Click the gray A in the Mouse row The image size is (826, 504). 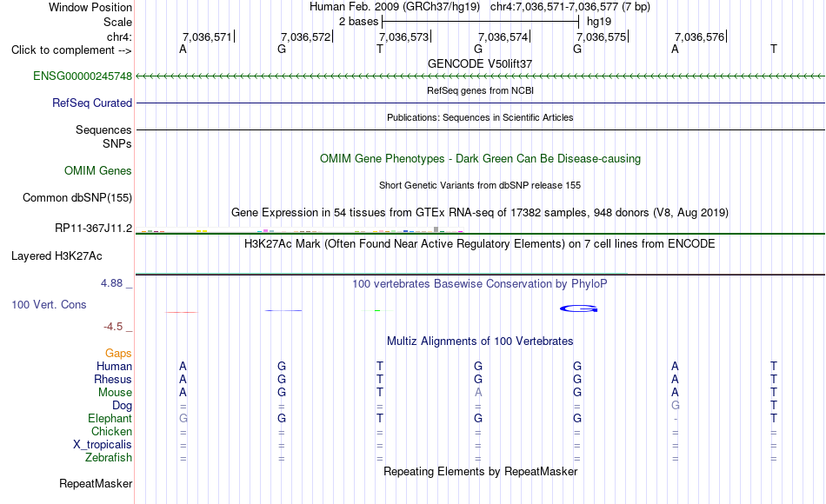point(478,393)
